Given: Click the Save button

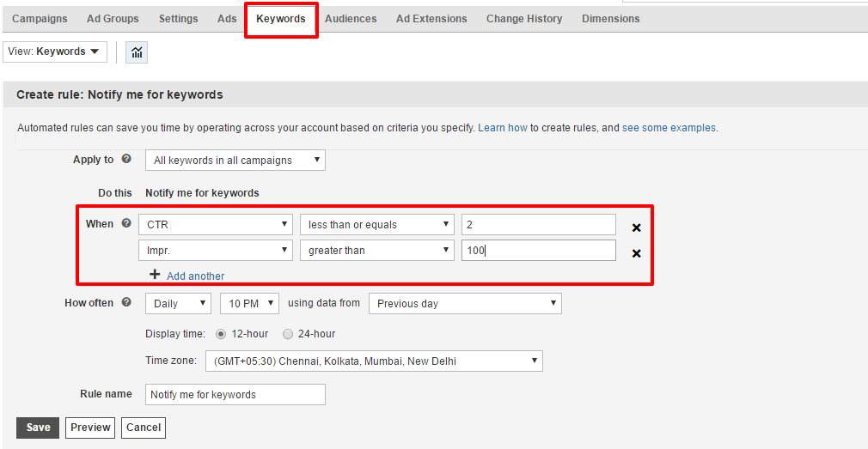Looking at the screenshot, I should (x=38, y=428).
